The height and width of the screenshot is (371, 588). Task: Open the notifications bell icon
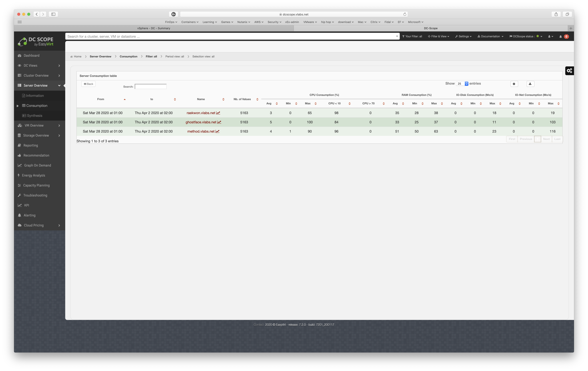561,36
